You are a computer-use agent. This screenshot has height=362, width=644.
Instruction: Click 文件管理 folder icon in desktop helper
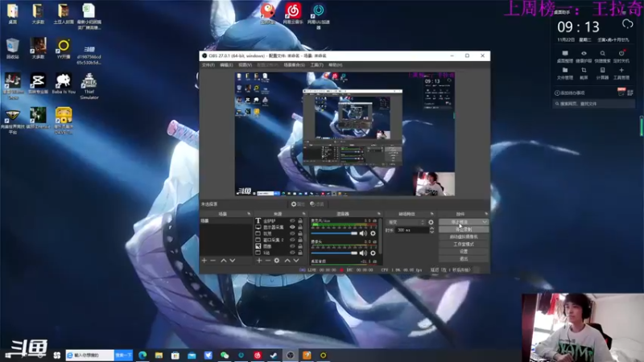point(565,71)
